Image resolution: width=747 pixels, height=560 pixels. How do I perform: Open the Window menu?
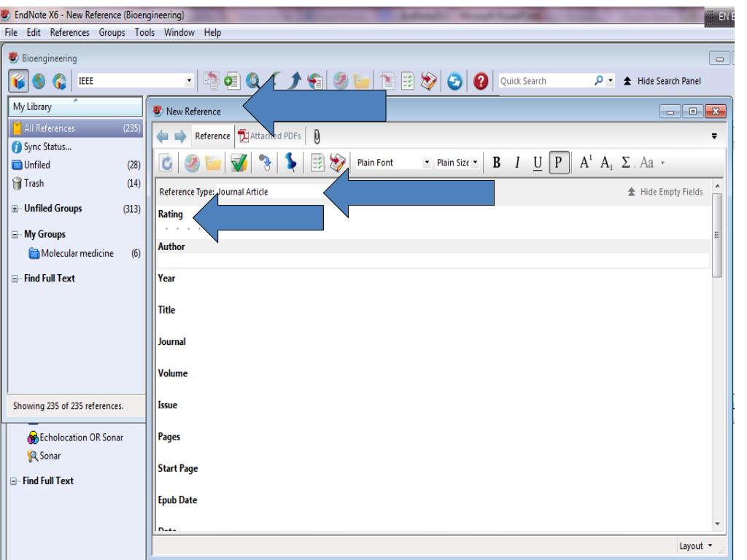179,32
